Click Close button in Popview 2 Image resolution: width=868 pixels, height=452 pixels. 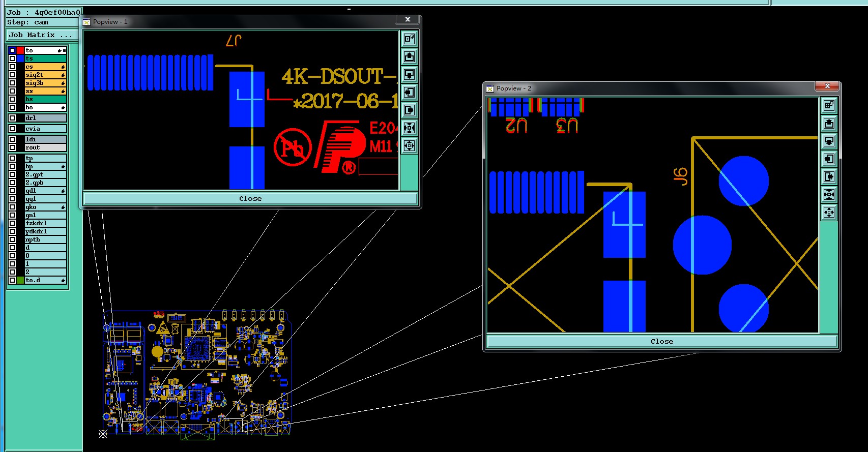click(662, 341)
